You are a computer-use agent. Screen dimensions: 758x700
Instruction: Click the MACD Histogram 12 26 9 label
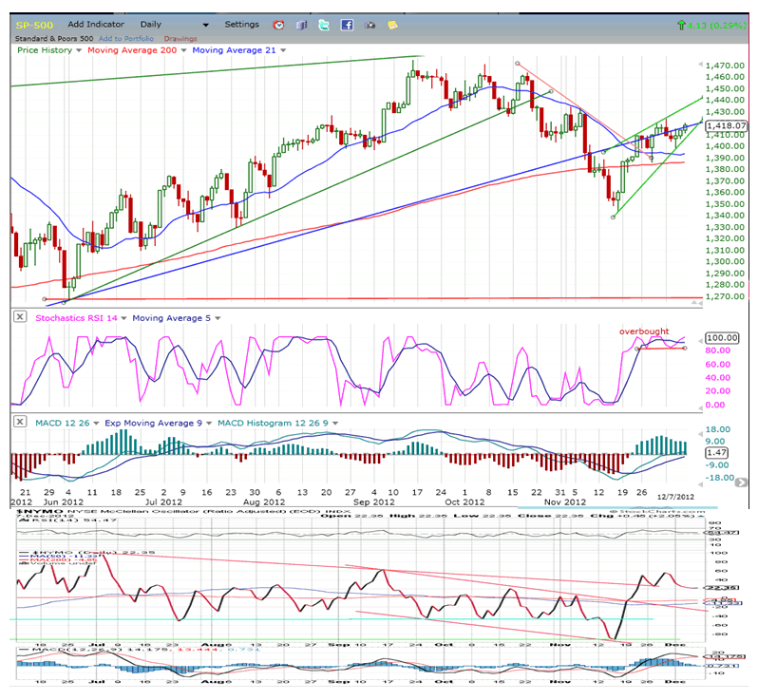(273, 423)
